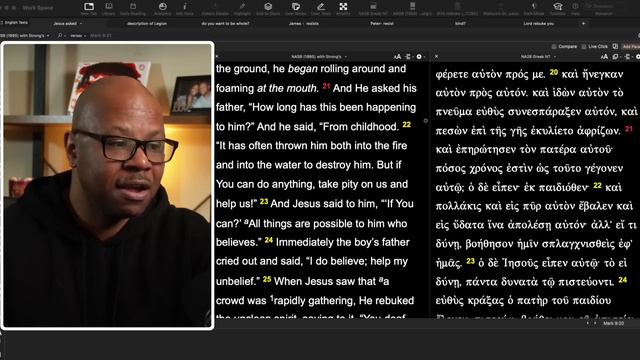The width and height of the screenshot is (640, 360).
Task: Open the Analytics toolbar icon
Action: [162, 8]
